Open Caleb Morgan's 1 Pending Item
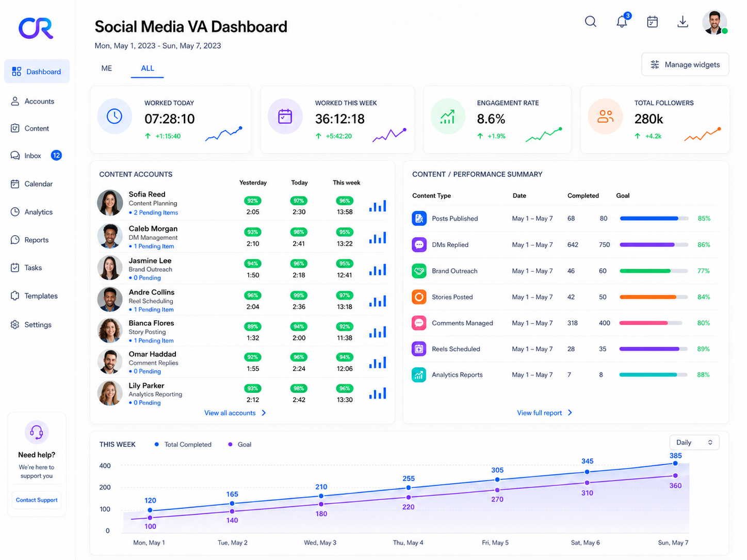747x560 pixels. 152,246
